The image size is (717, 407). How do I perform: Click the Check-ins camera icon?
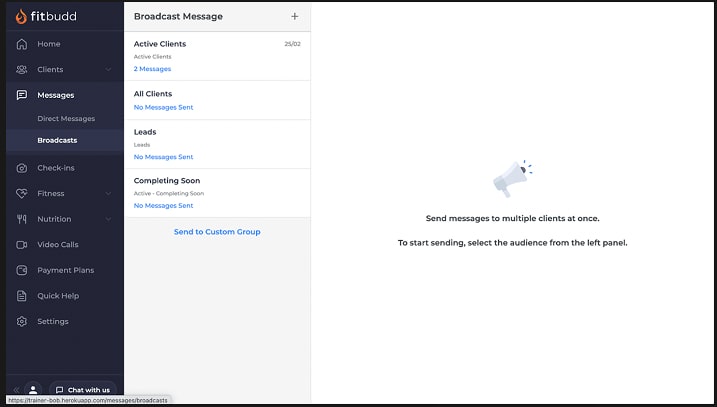(21, 168)
